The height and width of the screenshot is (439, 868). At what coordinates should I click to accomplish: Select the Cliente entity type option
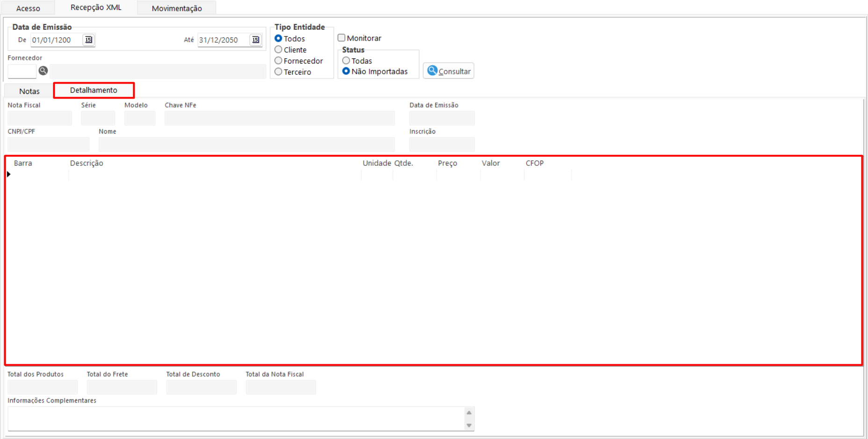(279, 50)
